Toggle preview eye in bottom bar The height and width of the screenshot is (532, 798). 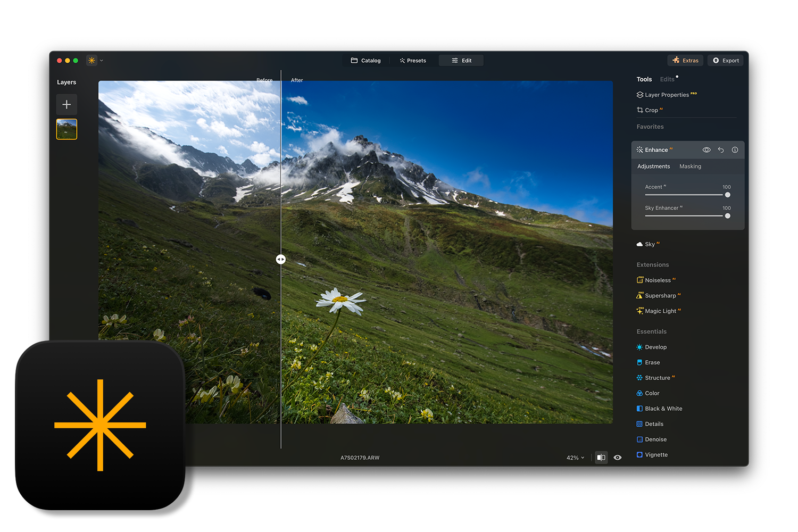tap(618, 458)
